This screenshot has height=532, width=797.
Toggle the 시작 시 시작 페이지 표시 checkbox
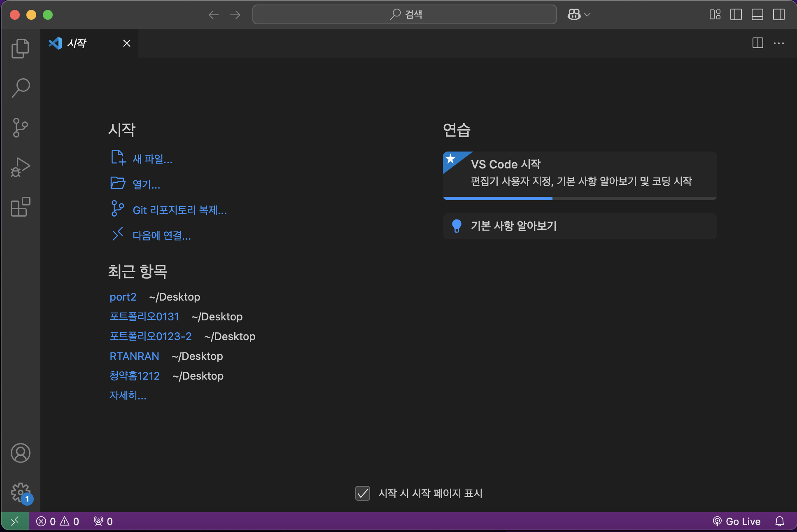click(363, 493)
